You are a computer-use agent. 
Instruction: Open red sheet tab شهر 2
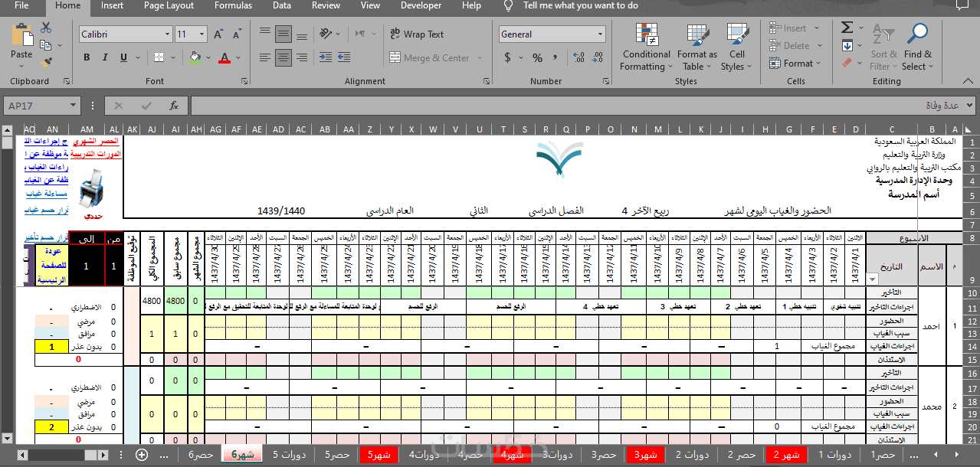[x=785, y=455]
